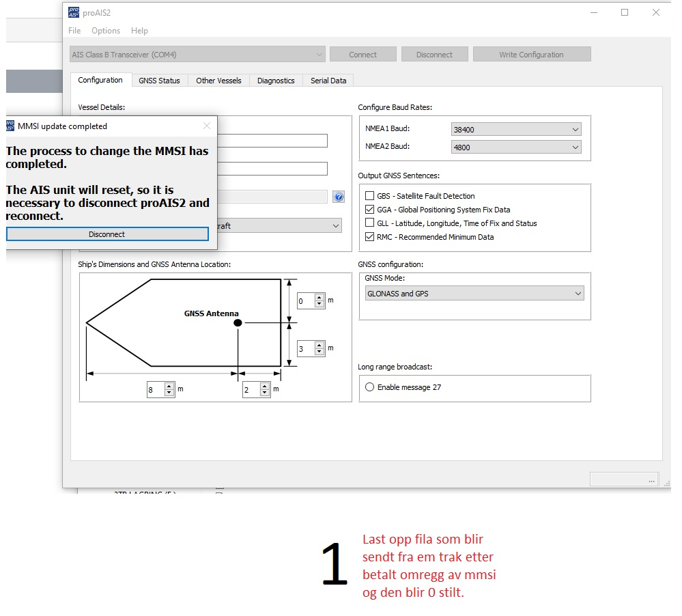The width and height of the screenshot is (682, 616).
Task: Select Enable message 27 radio button
Action: [370, 387]
